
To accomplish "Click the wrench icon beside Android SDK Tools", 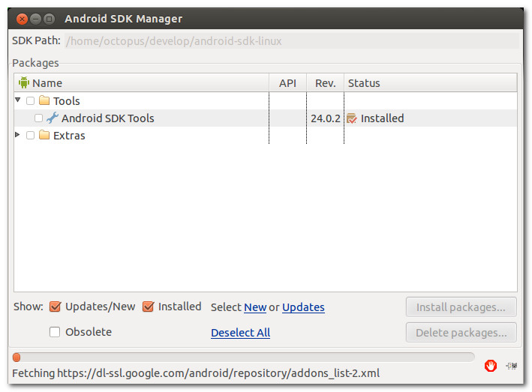I will pyautogui.click(x=53, y=118).
